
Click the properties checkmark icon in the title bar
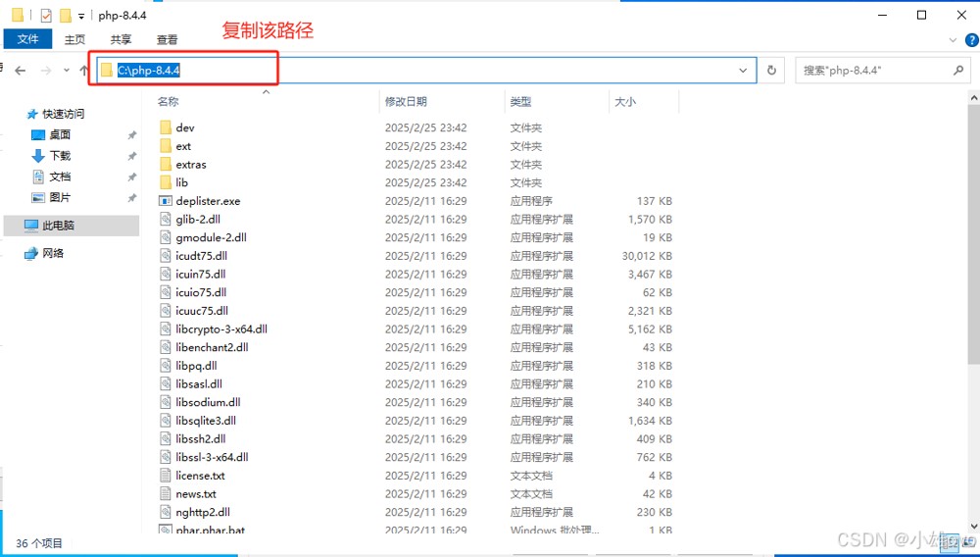46,16
